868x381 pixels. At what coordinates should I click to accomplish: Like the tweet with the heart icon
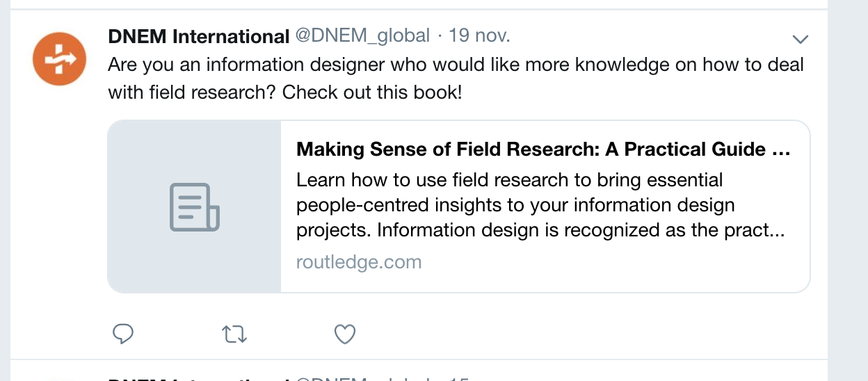click(345, 334)
